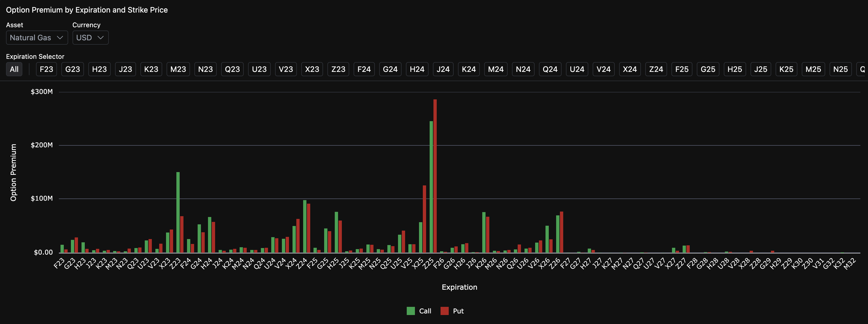
Task: Click the green H25 call bar
Action: (x=336, y=232)
